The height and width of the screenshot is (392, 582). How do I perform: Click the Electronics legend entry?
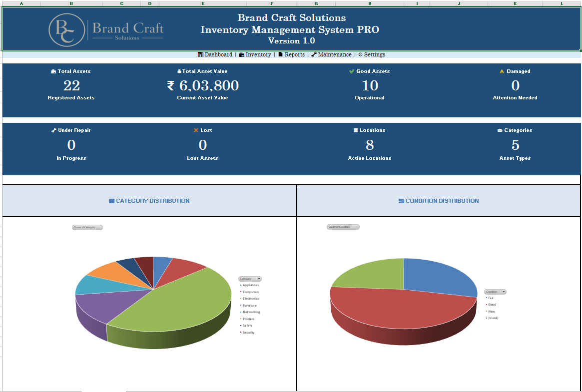251,299
